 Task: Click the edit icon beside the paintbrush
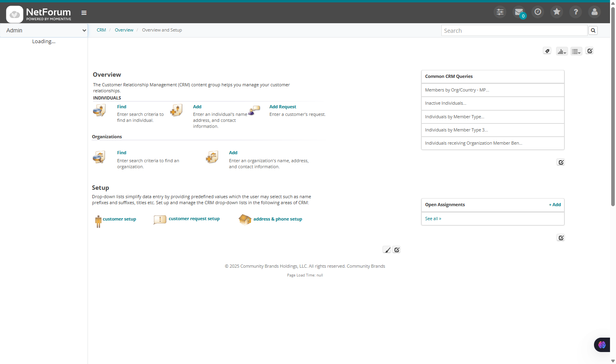[x=397, y=250]
